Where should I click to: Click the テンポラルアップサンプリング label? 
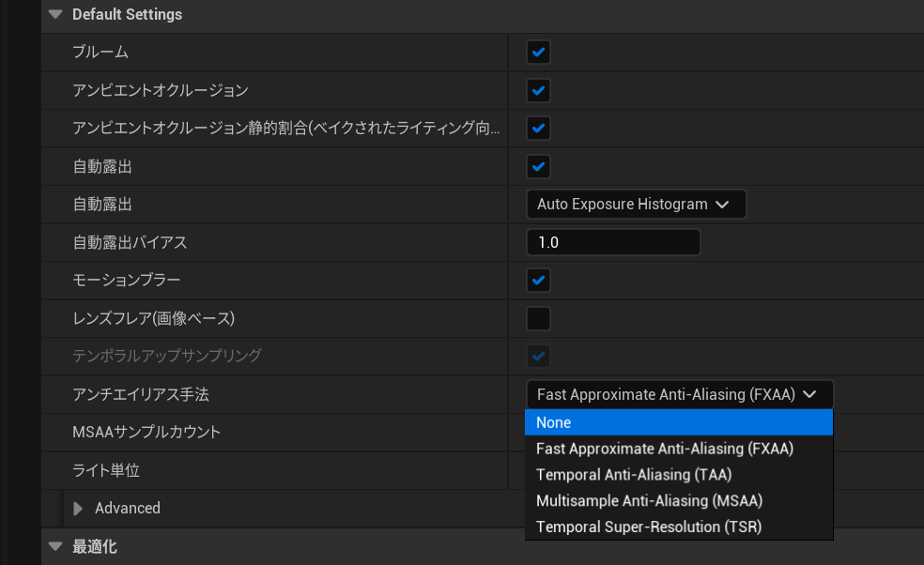(x=167, y=357)
